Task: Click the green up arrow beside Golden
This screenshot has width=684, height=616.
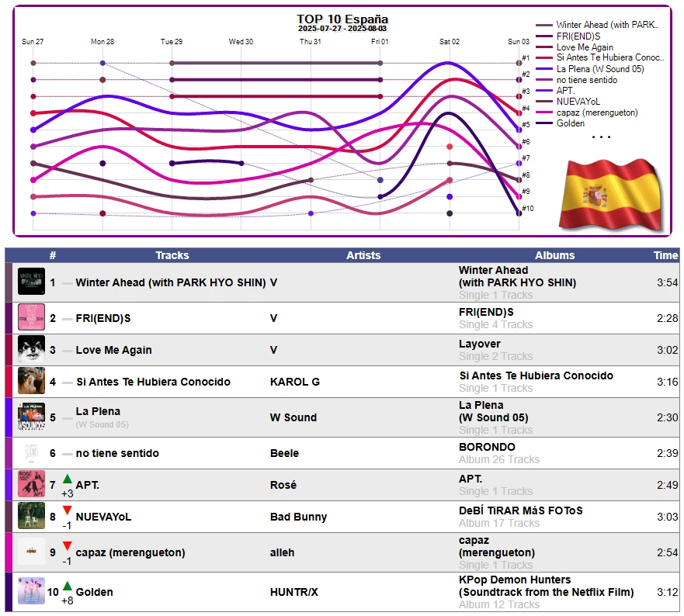Action: (68, 586)
